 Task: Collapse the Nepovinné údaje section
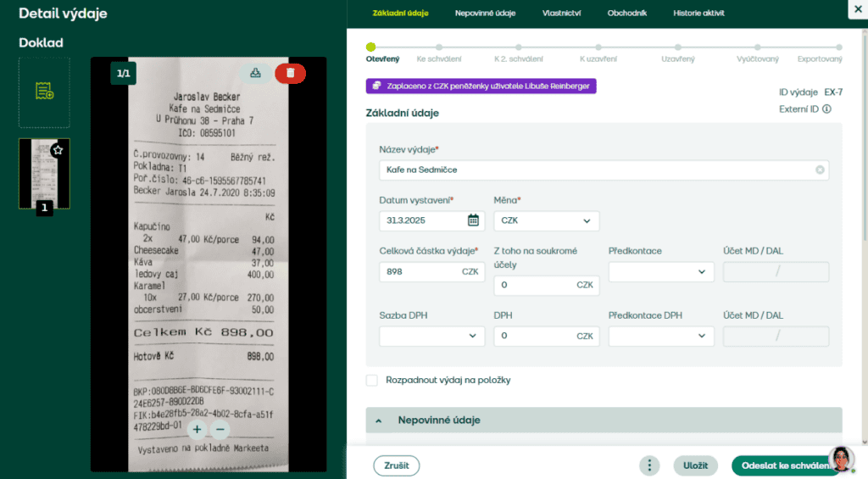coord(379,421)
